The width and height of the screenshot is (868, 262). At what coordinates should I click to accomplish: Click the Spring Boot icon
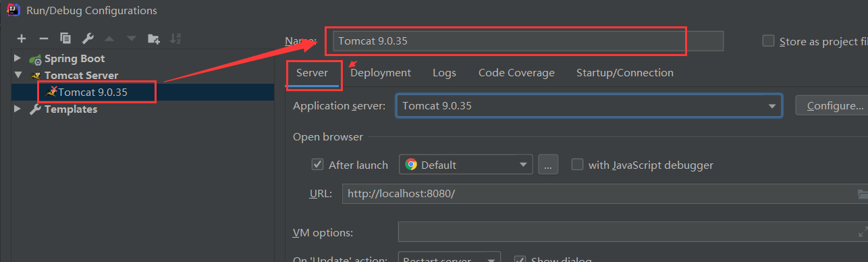click(35, 59)
